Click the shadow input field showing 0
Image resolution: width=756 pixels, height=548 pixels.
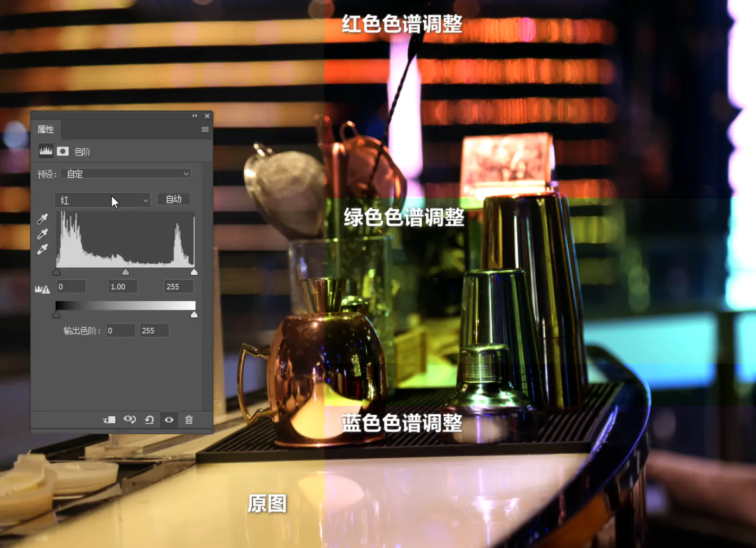tap(71, 287)
